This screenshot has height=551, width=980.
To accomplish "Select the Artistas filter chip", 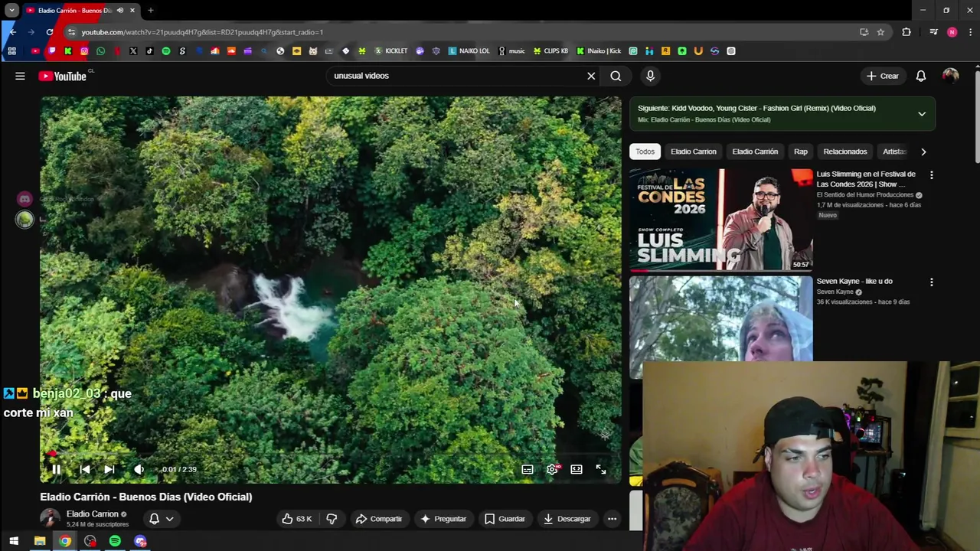I will [894, 152].
